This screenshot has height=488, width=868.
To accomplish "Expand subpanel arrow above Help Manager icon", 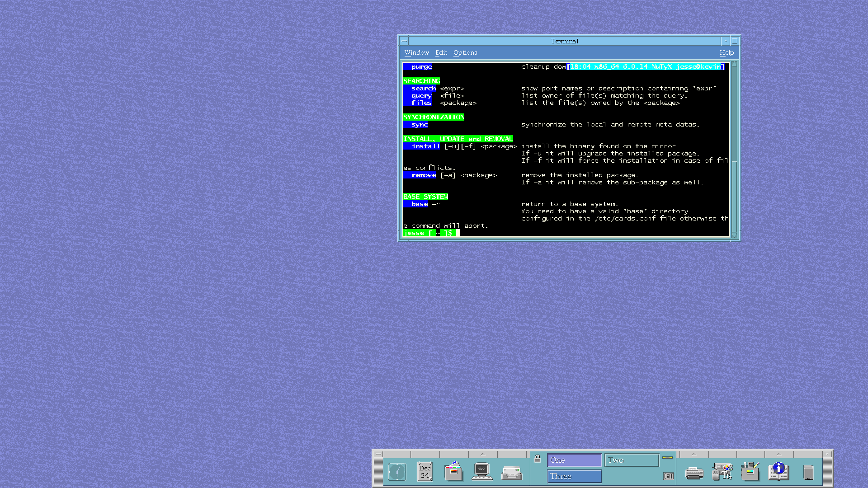I will click(778, 454).
